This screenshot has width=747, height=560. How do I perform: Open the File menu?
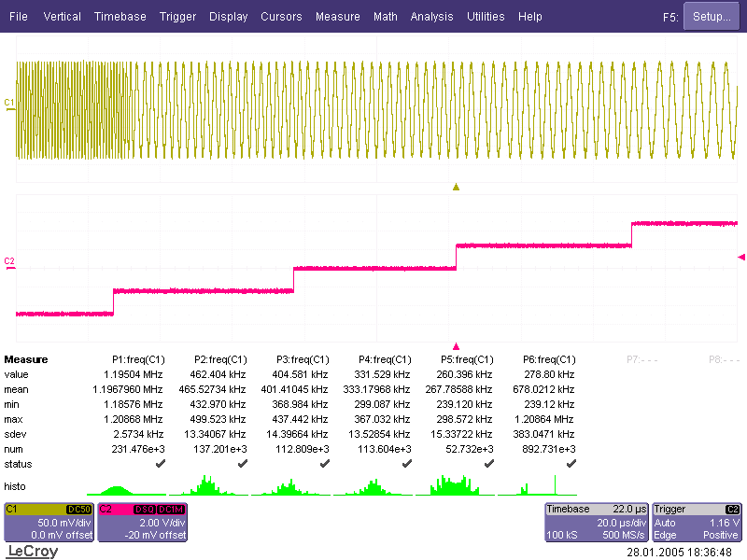pos(19,17)
